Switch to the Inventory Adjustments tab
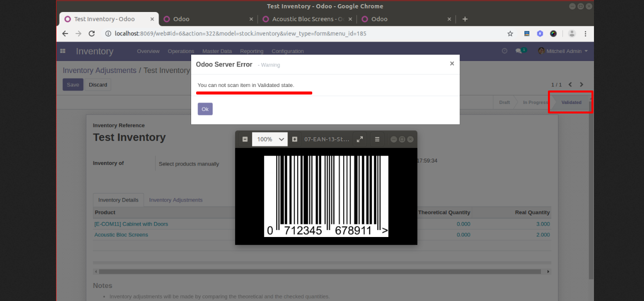Viewport: 644px width, 301px height. [176, 200]
